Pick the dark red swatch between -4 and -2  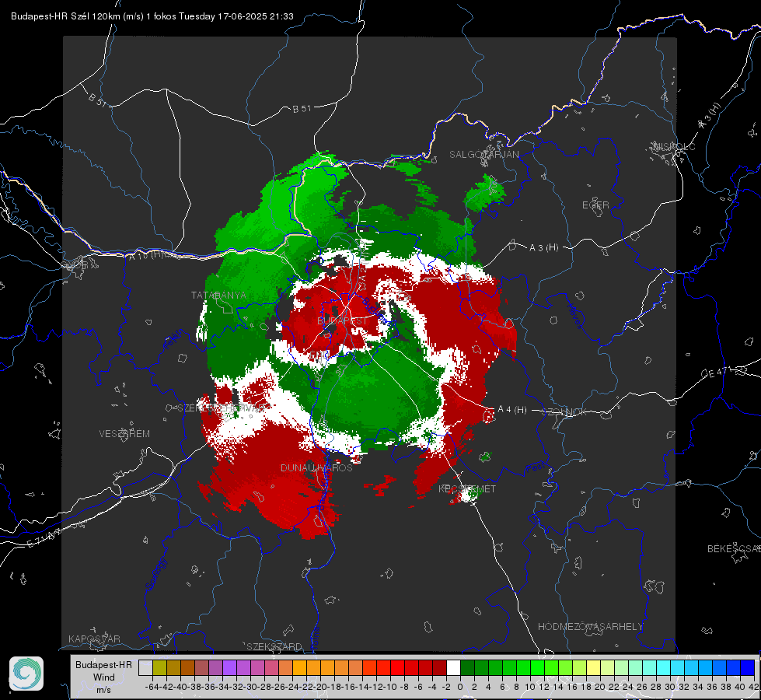click(440, 667)
